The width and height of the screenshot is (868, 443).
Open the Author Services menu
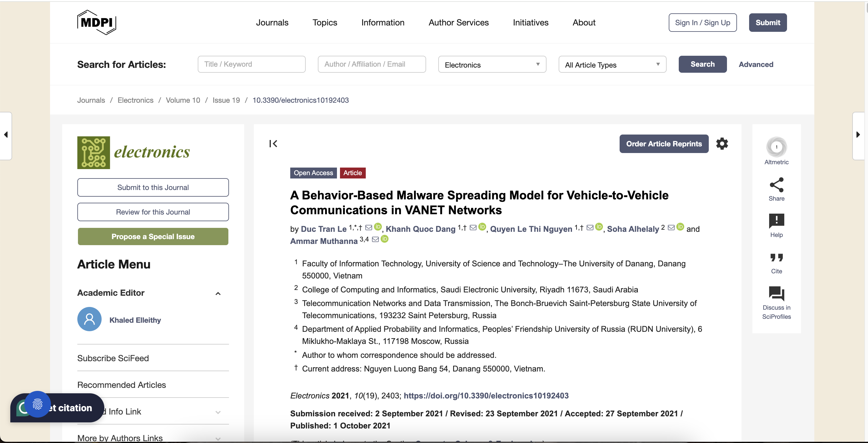(x=459, y=22)
